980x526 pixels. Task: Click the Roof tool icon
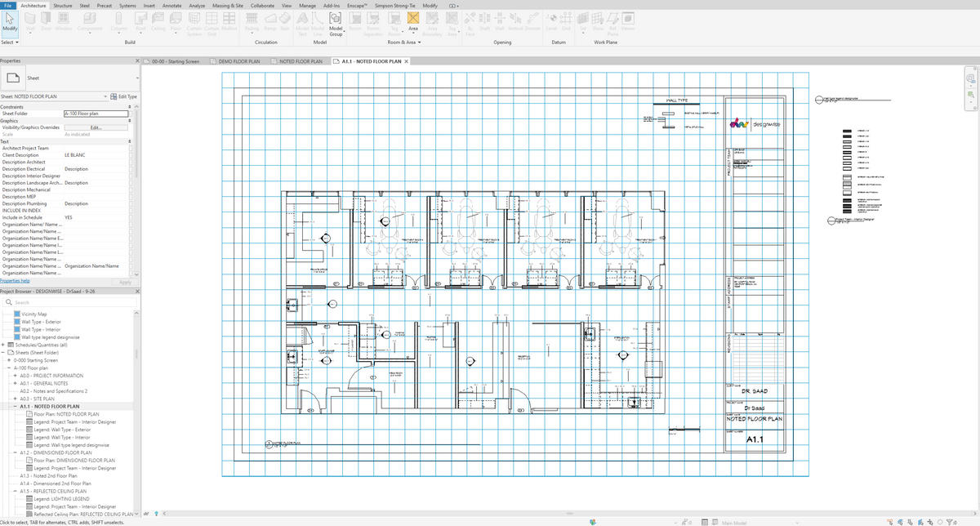[x=140, y=19]
